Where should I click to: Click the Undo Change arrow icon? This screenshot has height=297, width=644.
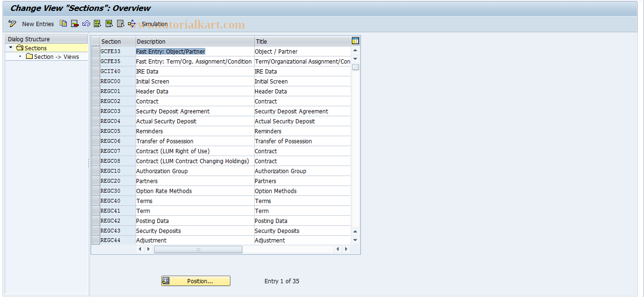[86, 23]
